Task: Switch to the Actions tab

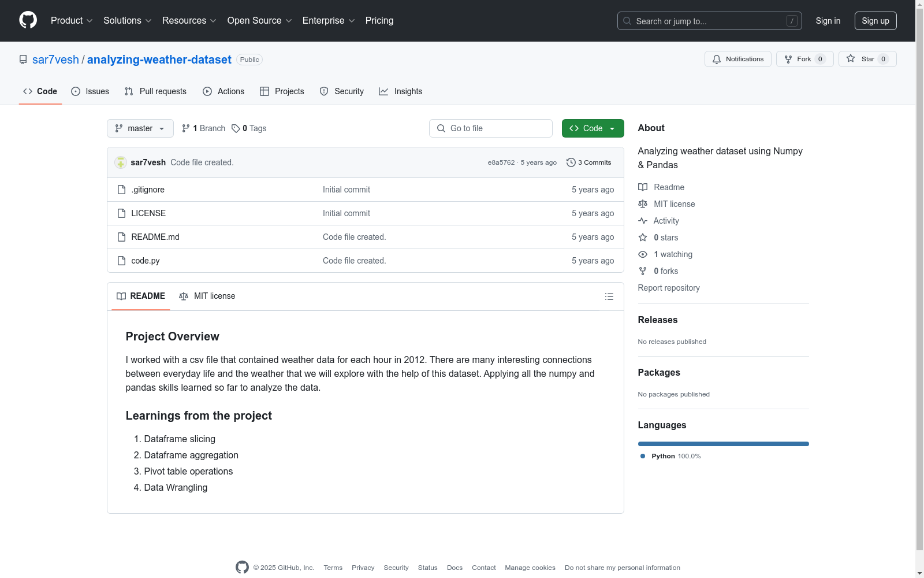Action: (x=223, y=91)
